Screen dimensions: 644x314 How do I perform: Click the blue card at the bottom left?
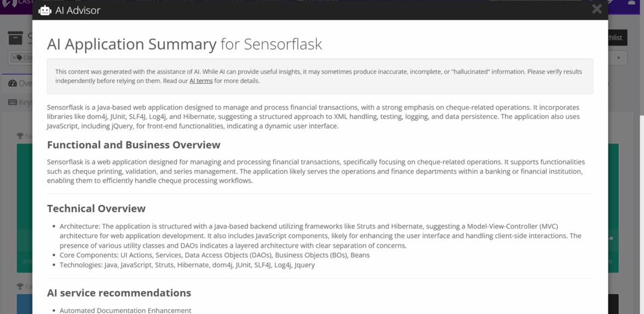pyautogui.click(x=24, y=304)
